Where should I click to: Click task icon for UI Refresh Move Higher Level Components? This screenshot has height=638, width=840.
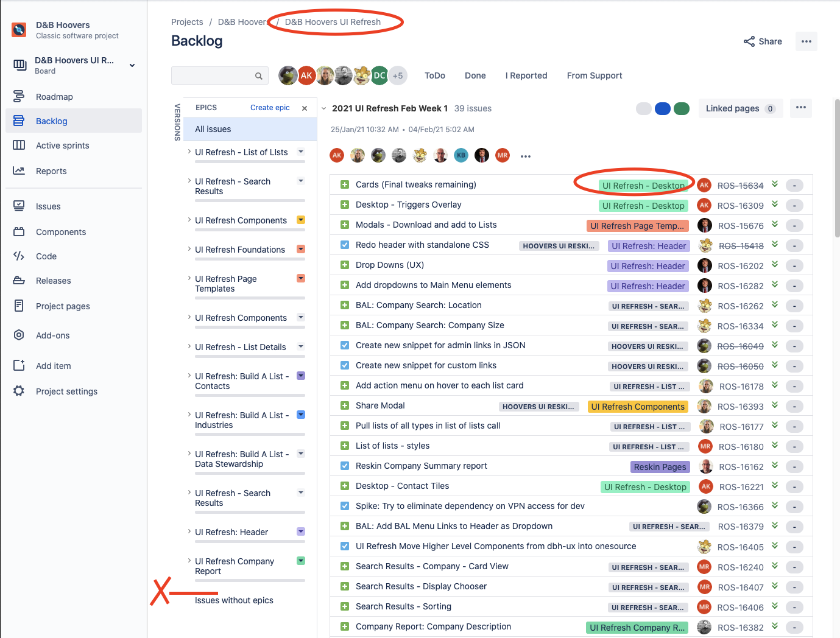[345, 546]
